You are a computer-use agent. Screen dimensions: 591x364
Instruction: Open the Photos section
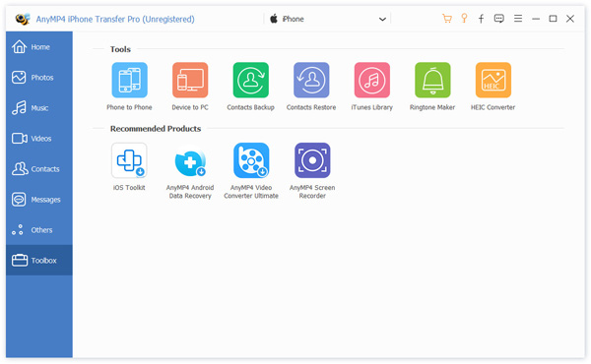tap(39, 78)
